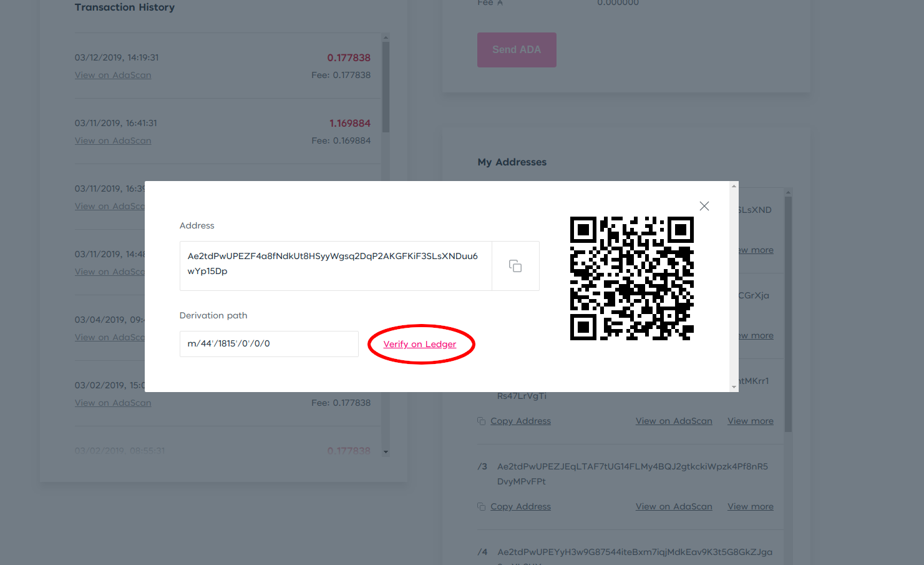Click copy icon above address /3 row

(481, 421)
